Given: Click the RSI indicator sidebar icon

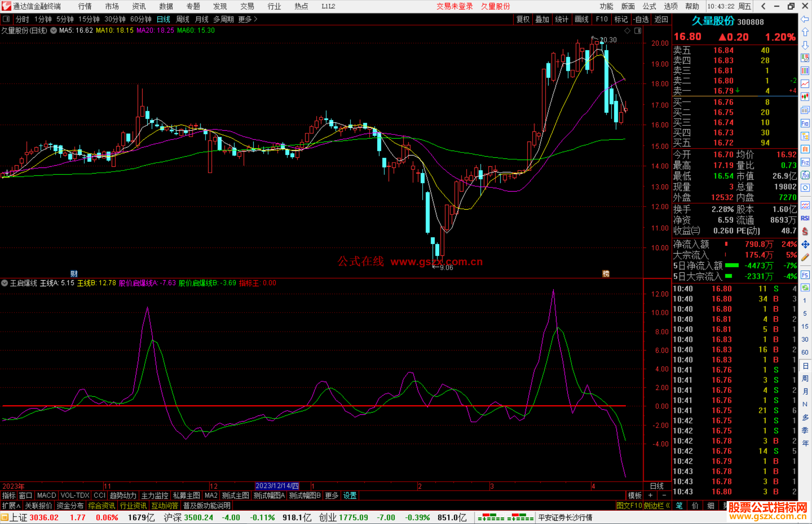Looking at the screenshot, I should click(x=805, y=218).
